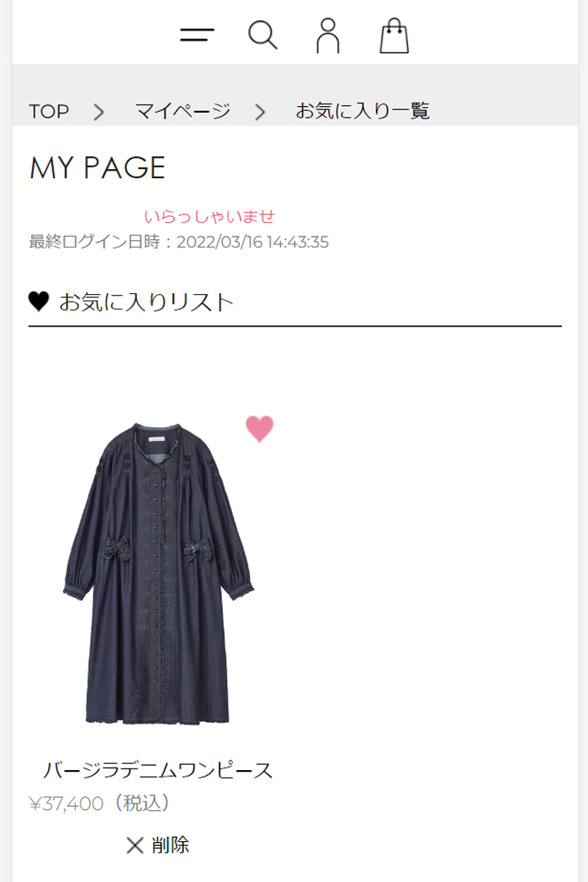Image resolution: width=588 pixels, height=882 pixels.
Task: Navigate to マイページ breadcrumb link
Action: [x=183, y=111]
